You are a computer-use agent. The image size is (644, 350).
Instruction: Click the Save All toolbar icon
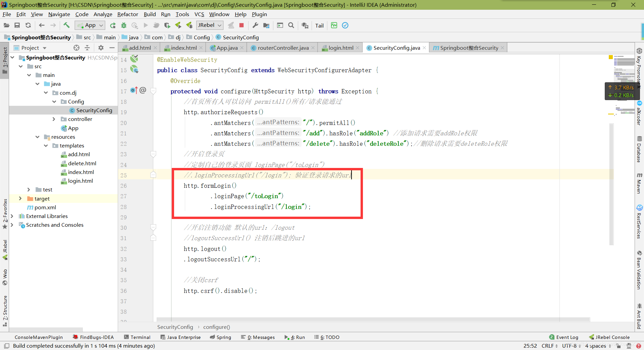[x=17, y=25]
